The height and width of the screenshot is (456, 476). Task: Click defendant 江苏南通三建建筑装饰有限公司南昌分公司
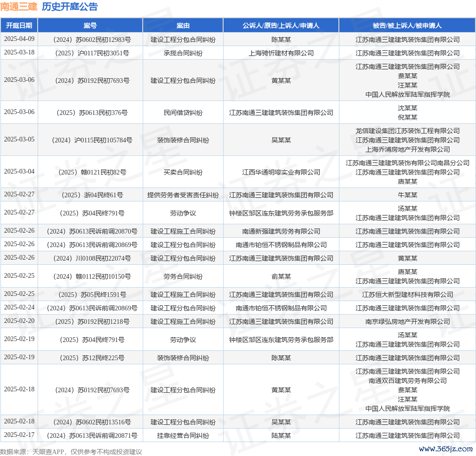pos(407,163)
